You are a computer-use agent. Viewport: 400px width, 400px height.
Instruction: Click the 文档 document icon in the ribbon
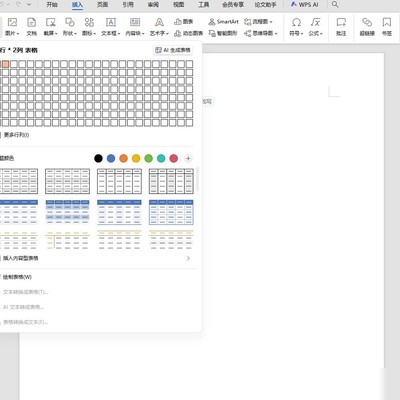pyautogui.click(x=31, y=23)
